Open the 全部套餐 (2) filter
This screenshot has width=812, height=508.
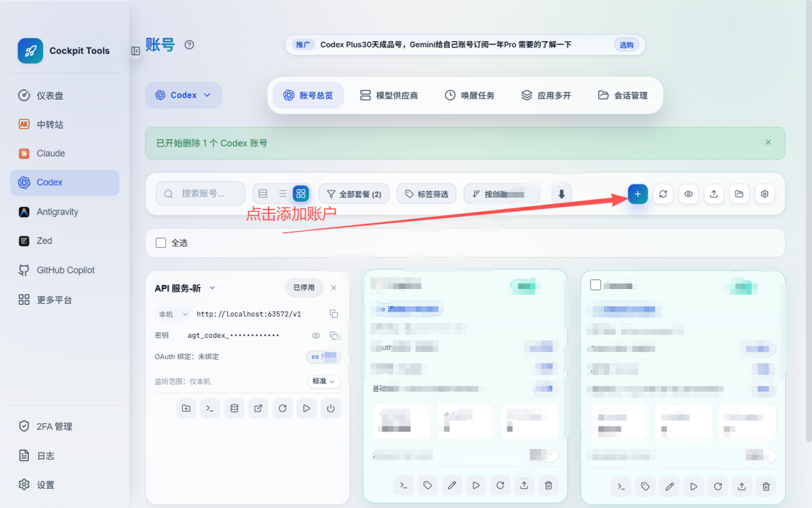354,194
